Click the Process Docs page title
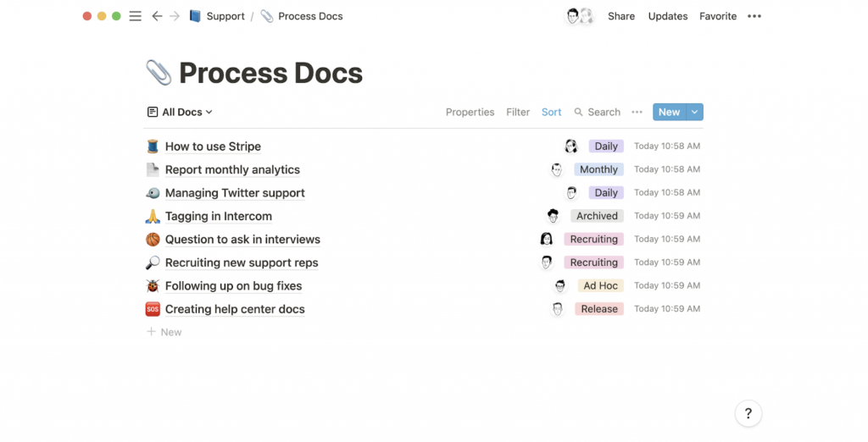Viewport: 868px width, 442px height. 270,73
